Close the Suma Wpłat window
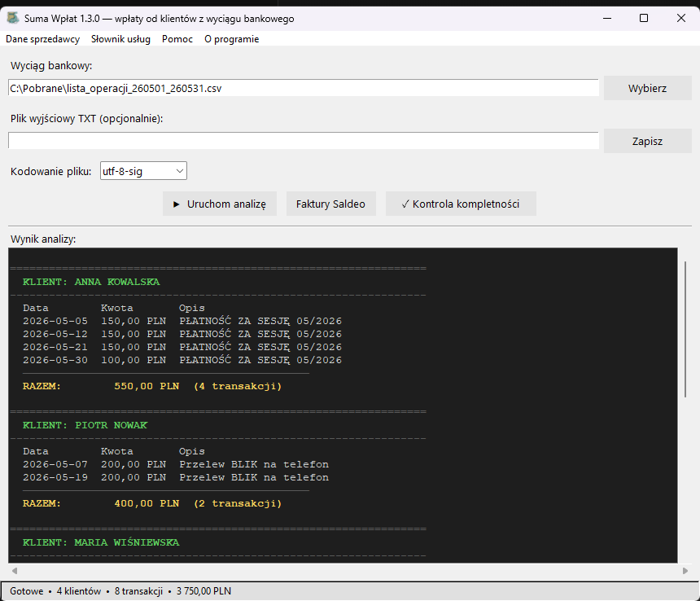The width and height of the screenshot is (700, 601). point(680,18)
